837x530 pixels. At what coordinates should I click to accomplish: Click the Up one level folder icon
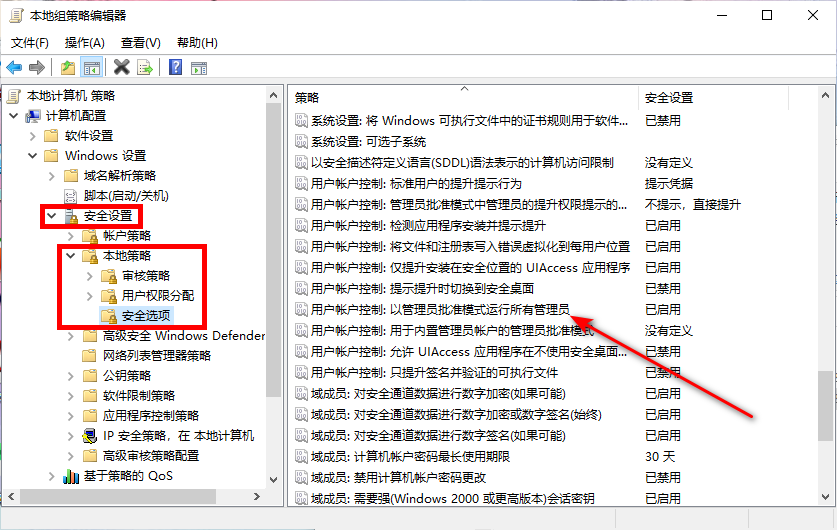click(x=68, y=68)
